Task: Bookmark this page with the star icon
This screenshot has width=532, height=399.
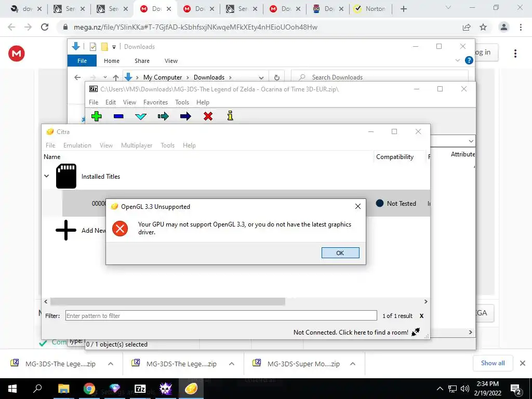Action: (x=483, y=27)
